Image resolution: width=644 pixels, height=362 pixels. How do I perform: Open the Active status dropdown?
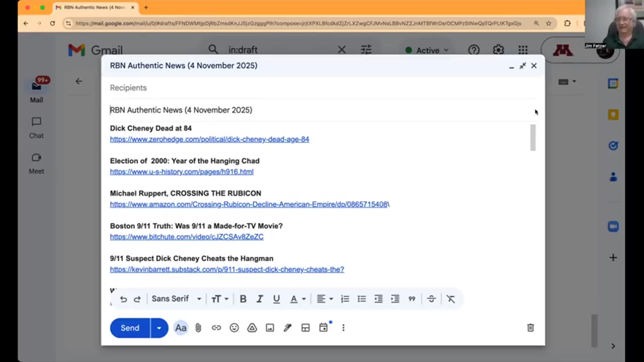[x=428, y=50]
